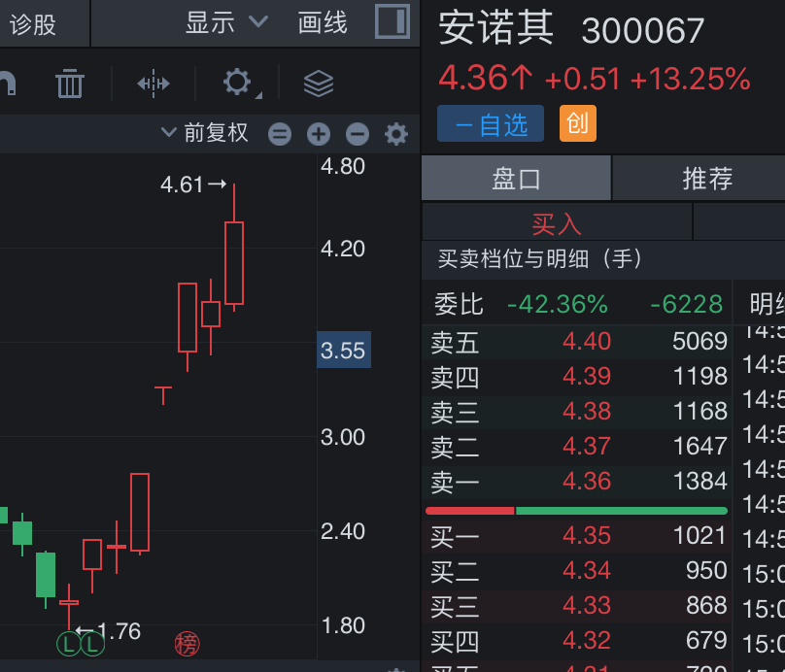Open the drawing settings gear icon
785x672 pixels.
pos(237,83)
